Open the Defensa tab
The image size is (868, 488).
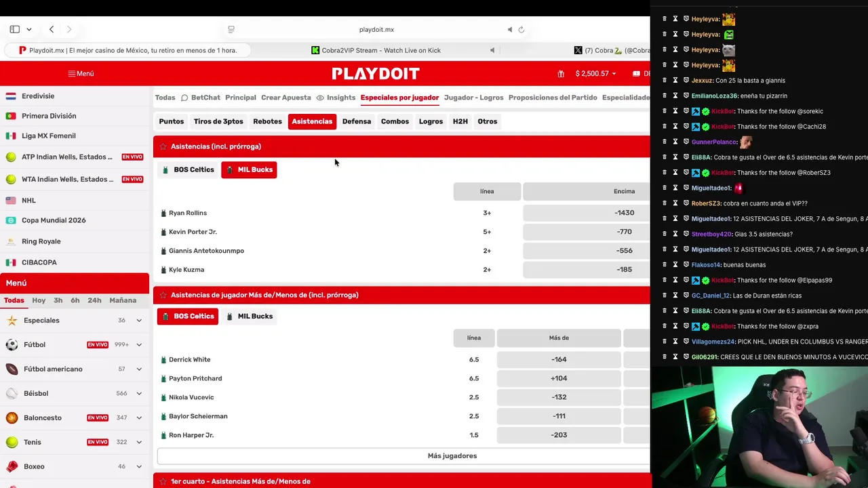click(x=357, y=121)
